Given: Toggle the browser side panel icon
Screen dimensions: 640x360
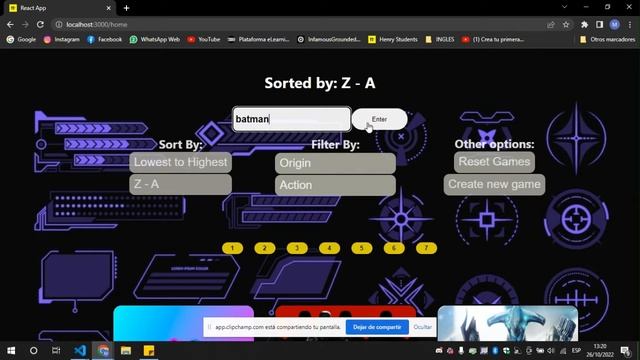Looking at the screenshot, I should pos(599,24).
